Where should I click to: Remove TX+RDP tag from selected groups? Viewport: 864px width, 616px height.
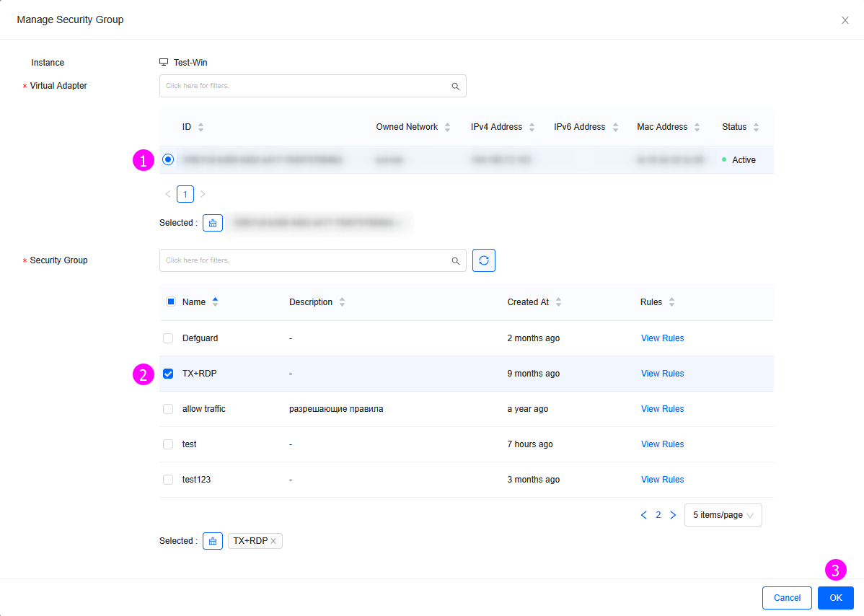[273, 541]
